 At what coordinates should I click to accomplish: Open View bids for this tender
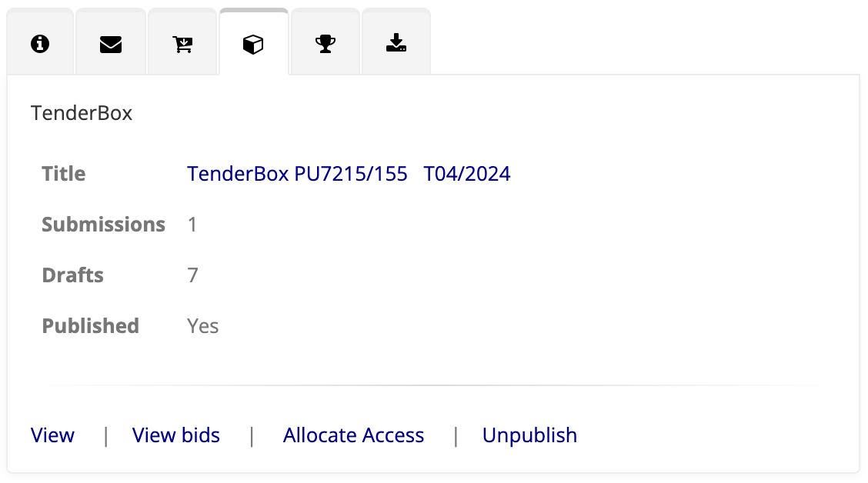point(175,435)
